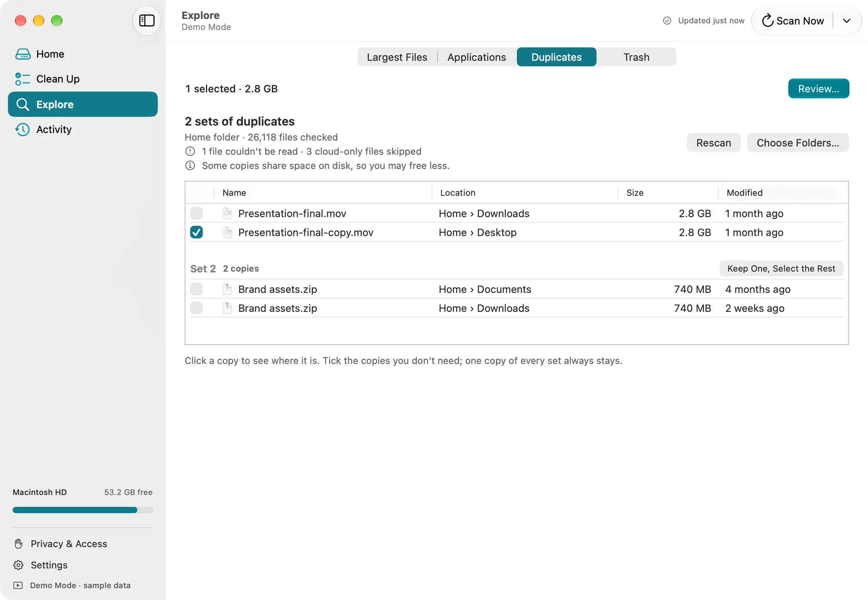Click the Explore magnifier icon

[x=23, y=104]
